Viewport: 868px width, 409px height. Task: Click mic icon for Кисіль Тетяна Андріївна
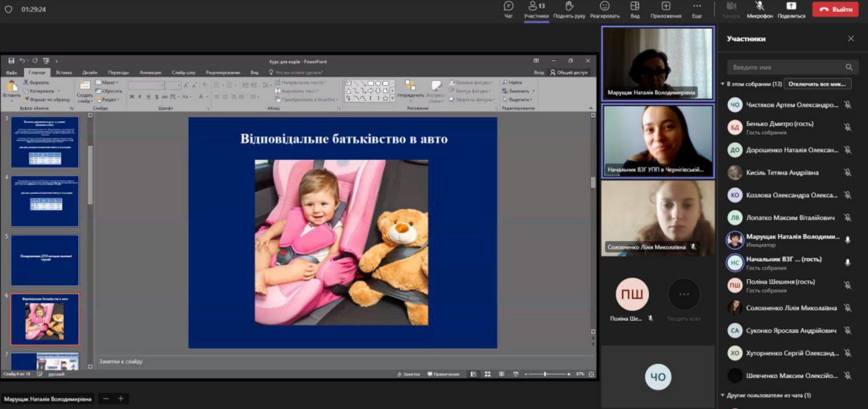tap(847, 172)
